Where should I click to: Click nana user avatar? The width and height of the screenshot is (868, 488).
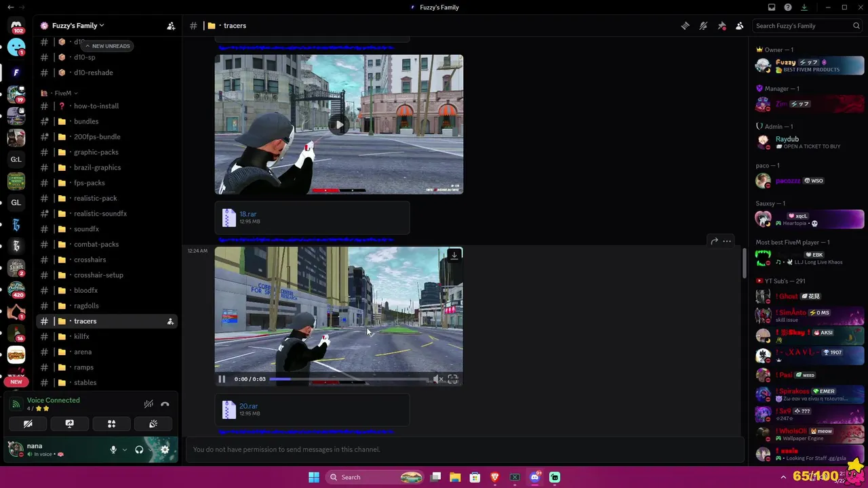pos(16,449)
